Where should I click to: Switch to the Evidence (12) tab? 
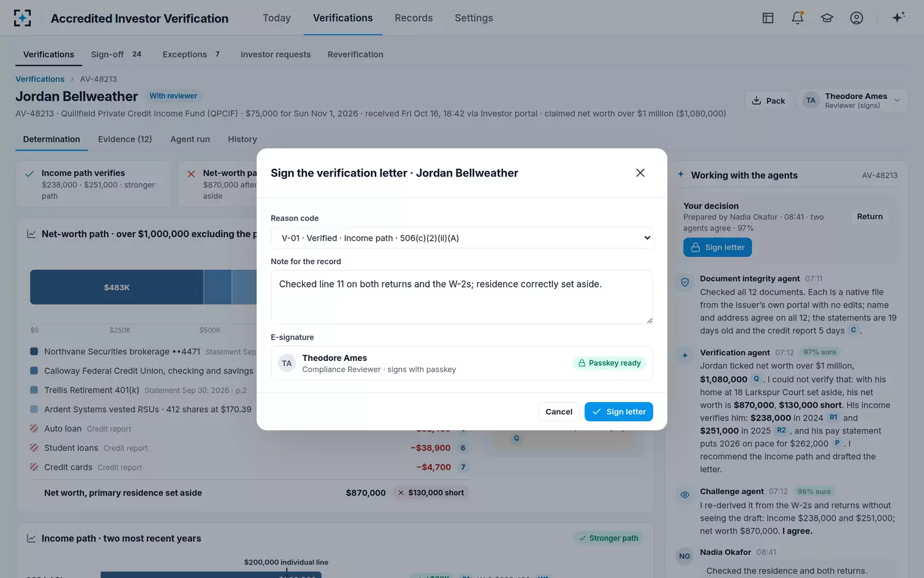[125, 139]
